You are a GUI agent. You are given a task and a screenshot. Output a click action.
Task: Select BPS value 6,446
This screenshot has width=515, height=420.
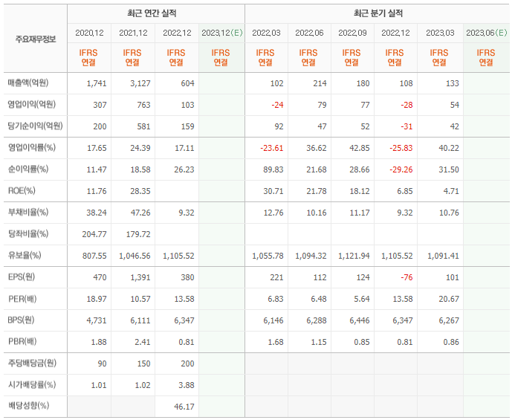coord(360,320)
